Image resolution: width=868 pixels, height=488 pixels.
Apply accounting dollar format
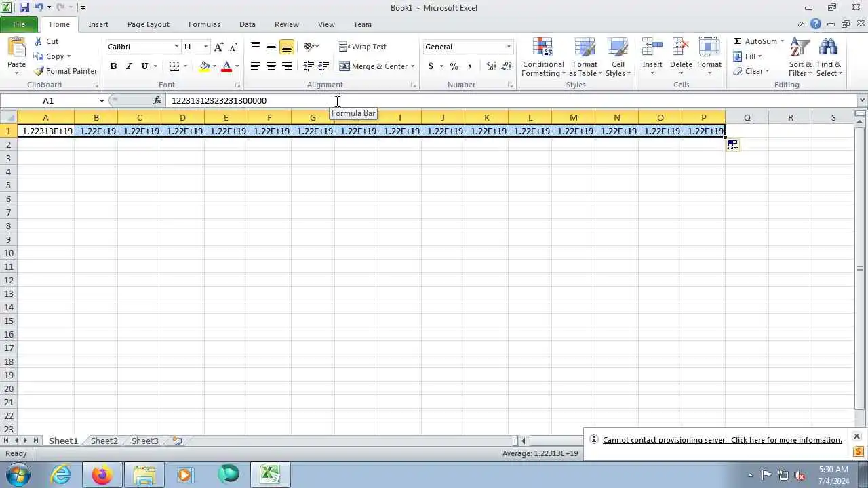[x=431, y=66]
